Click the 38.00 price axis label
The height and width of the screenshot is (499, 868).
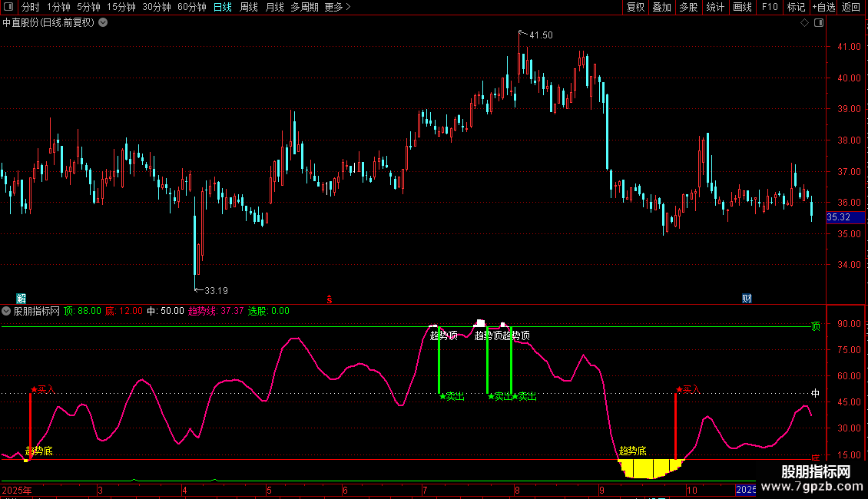click(x=849, y=140)
